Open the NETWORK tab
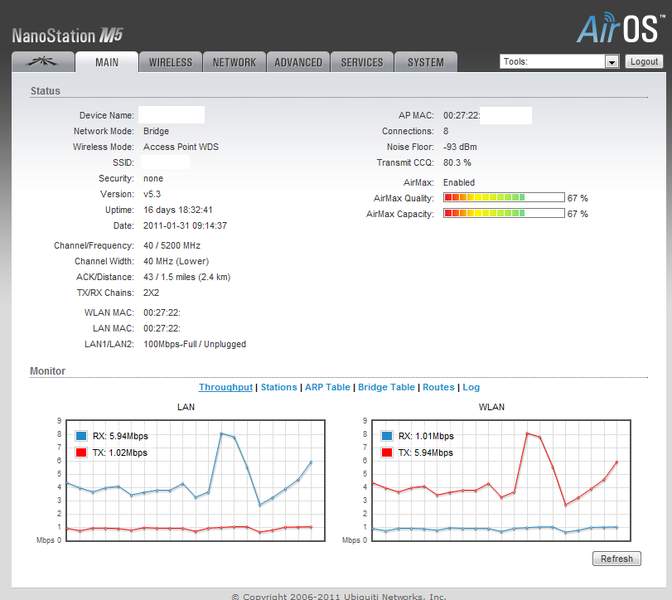The height and width of the screenshot is (600, 672). (x=234, y=62)
